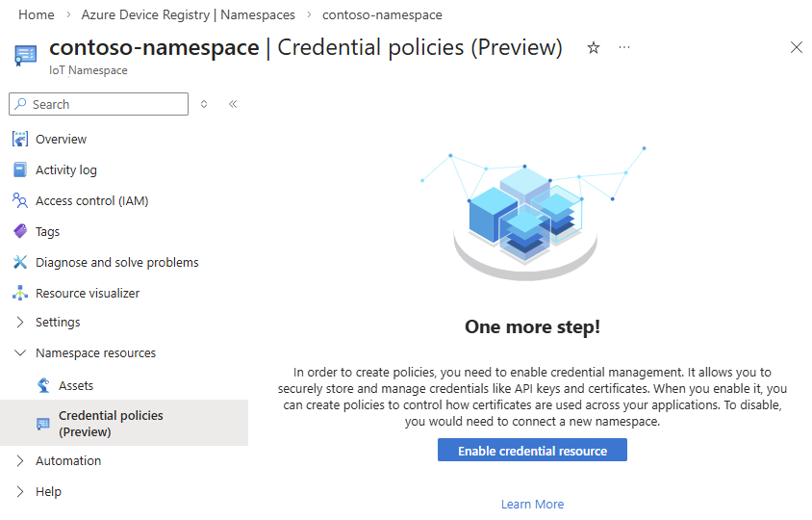Expand the Automation section
The image size is (812, 520).
pyautogui.click(x=20, y=461)
